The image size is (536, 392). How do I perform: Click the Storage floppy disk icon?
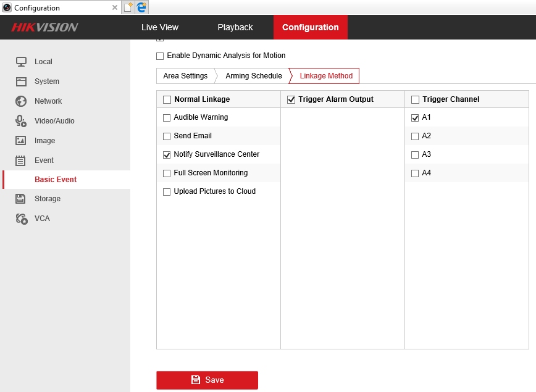(x=20, y=199)
